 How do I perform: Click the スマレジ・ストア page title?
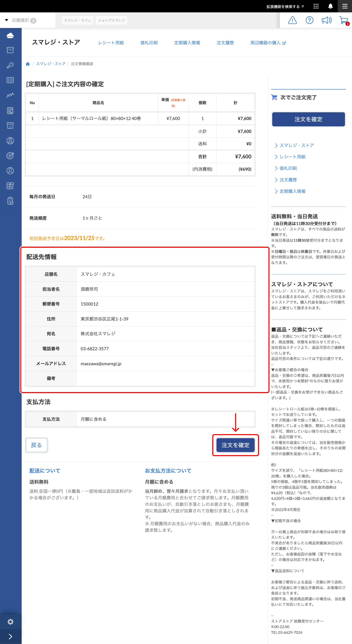coord(56,42)
